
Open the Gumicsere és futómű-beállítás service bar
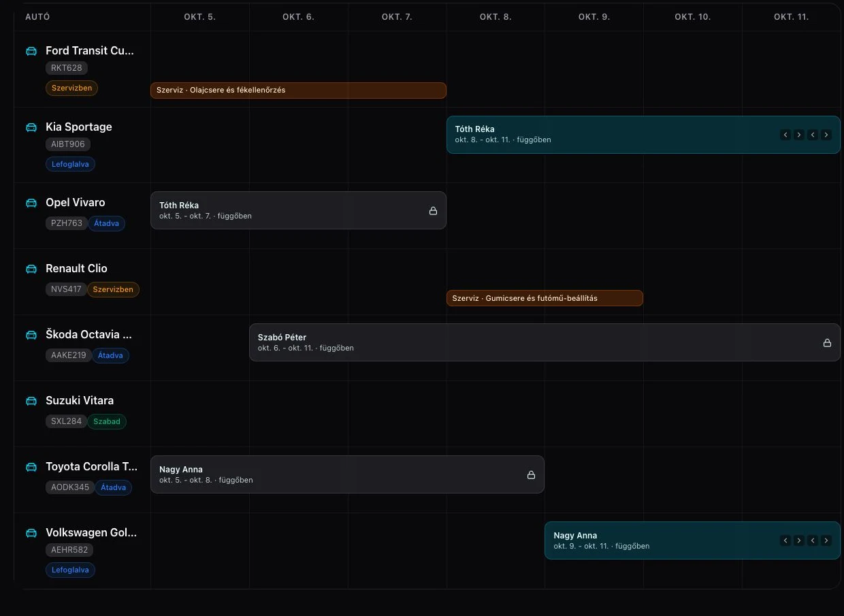[x=545, y=298]
